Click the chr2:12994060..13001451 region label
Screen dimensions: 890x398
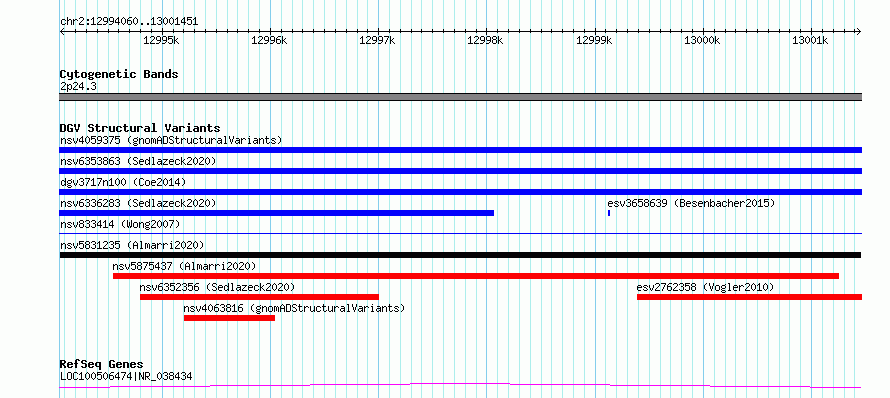pyautogui.click(x=129, y=22)
